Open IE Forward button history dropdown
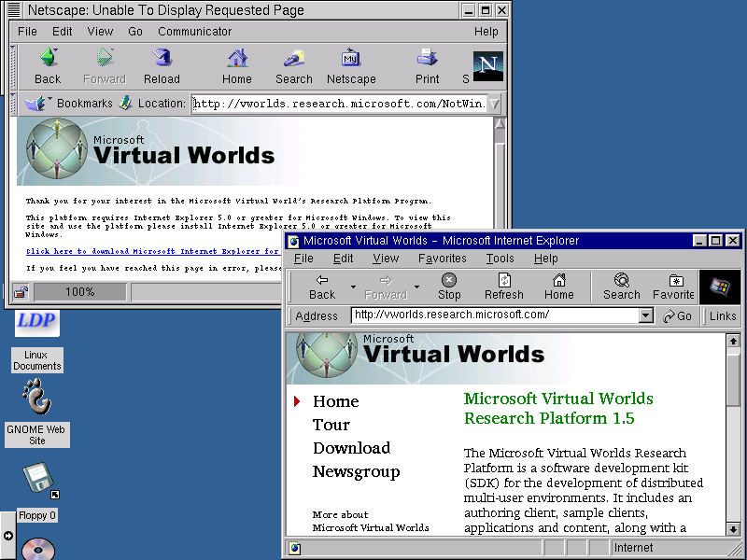The height and width of the screenshot is (560, 747). 416,287
